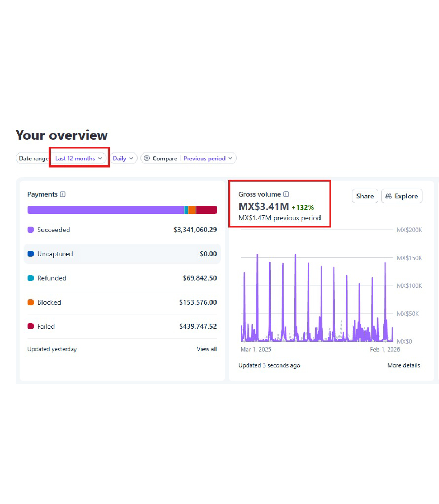Click the purple Succeeded color dot
This screenshot has height=504, width=439.
click(31, 230)
